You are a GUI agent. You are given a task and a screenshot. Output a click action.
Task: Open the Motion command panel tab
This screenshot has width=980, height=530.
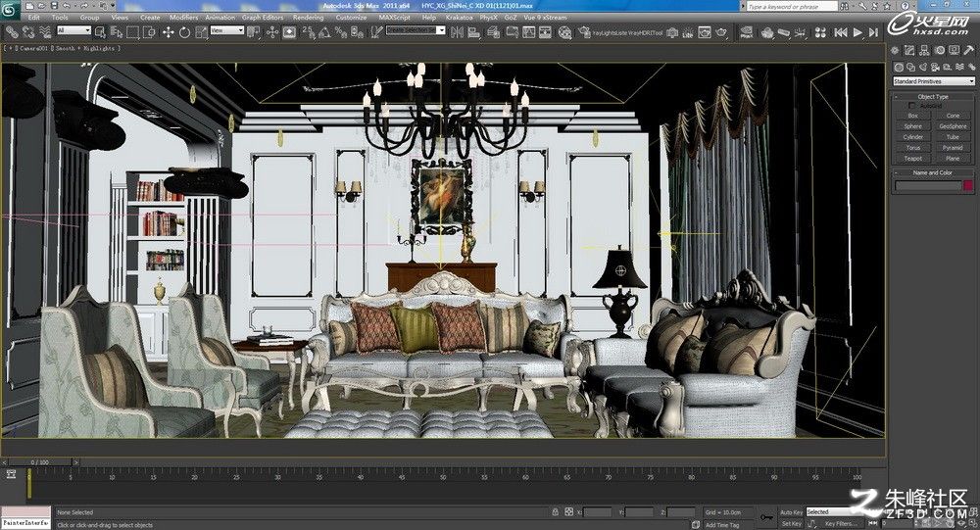(940, 50)
